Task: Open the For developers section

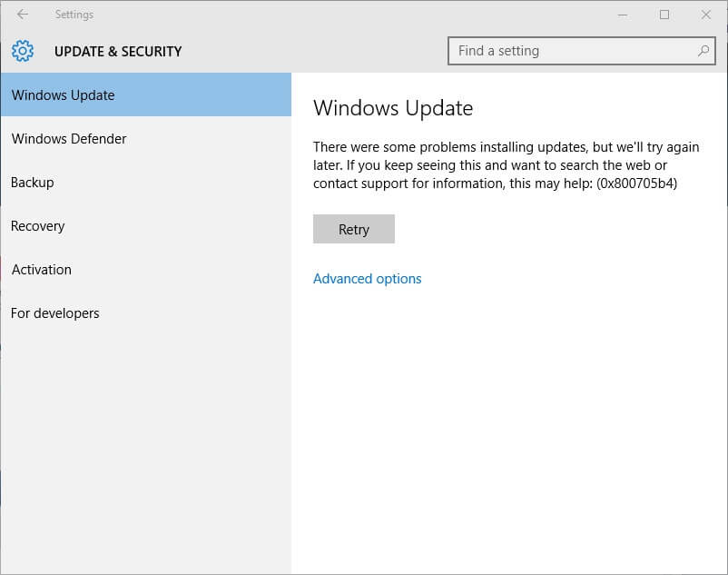Action: tap(54, 312)
